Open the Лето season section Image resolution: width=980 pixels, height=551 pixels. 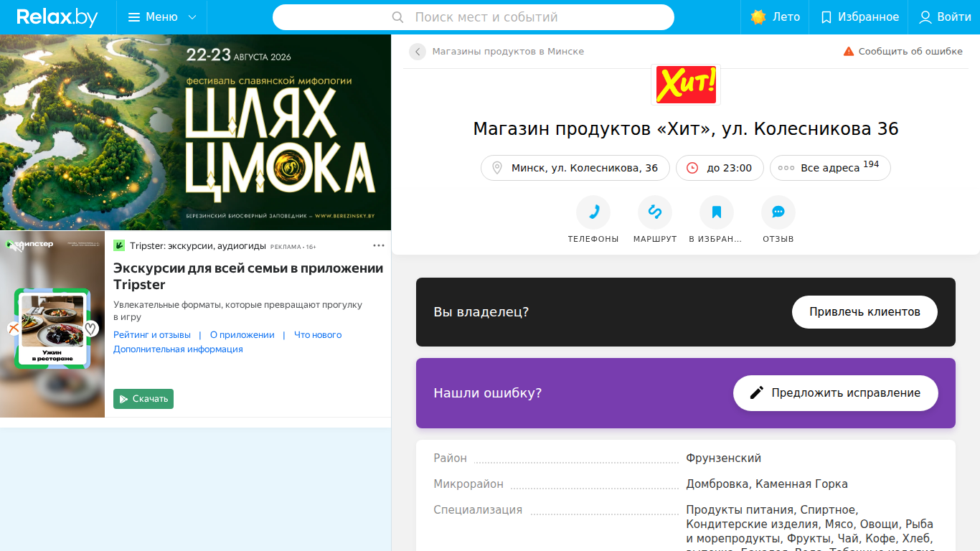(x=775, y=17)
